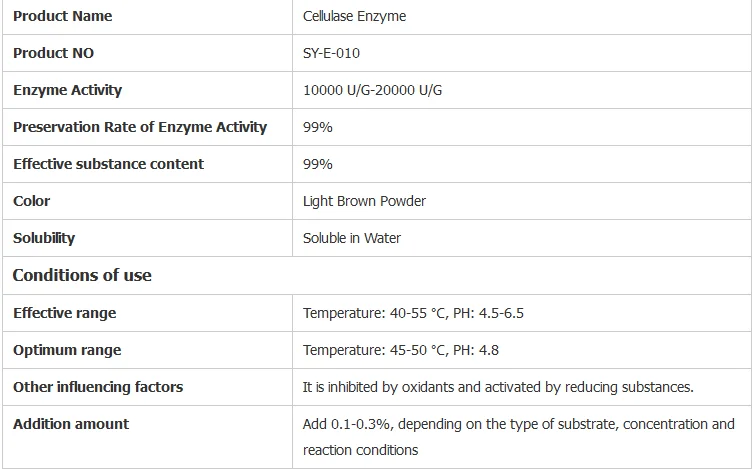Select the product number SY-E-010
This screenshot has height=469, width=754.
point(331,53)
